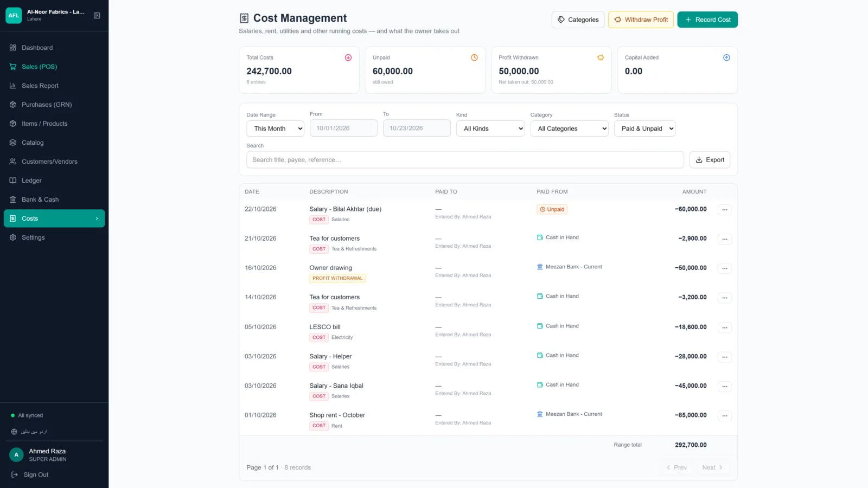Collapse the sidebar panel icon
This screenshot has width=868, height=488.
97,15
